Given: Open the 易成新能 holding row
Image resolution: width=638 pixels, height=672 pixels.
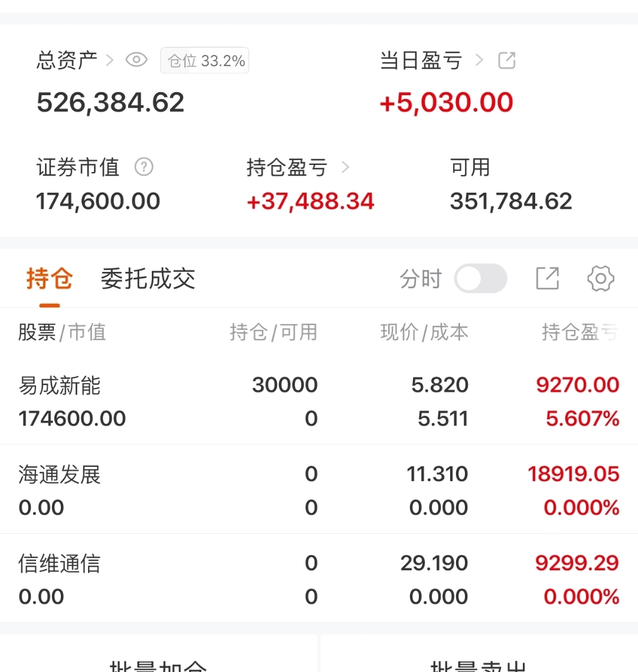Looking at the screenshot, I should tap(319, 401).
